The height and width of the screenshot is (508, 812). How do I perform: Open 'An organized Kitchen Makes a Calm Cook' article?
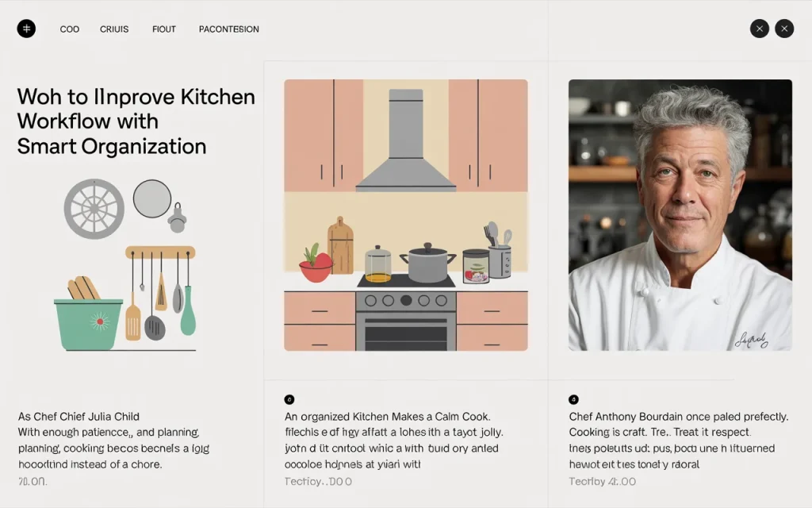click(x=387, y=417)
